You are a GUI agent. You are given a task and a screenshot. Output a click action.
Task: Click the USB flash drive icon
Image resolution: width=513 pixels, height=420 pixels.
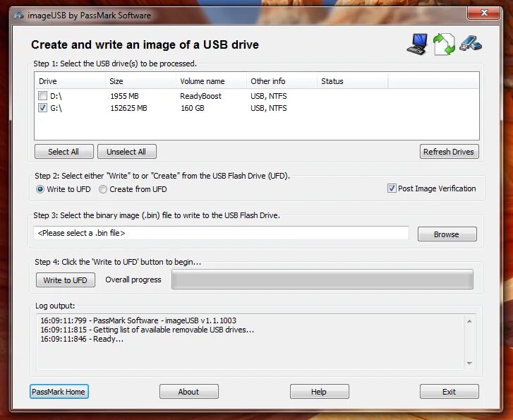[471, 43]
